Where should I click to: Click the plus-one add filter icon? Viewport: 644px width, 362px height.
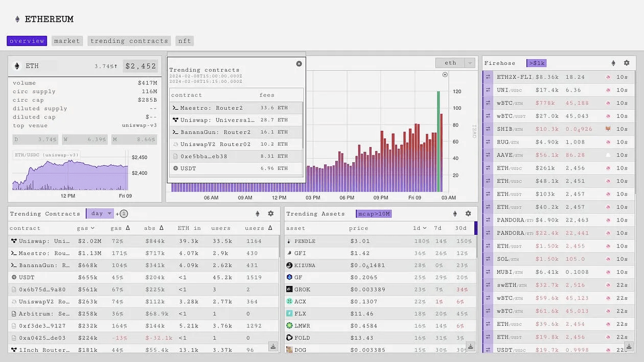(x=123, y=213)
